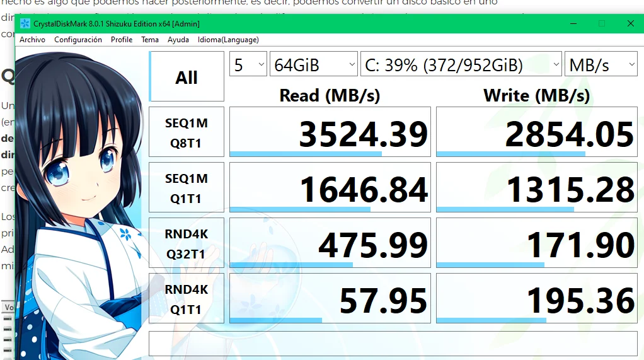This screenshot has height=360, width=644.
Task: Click the Read (MB/s) column header
Action: [x=330, y=96]
